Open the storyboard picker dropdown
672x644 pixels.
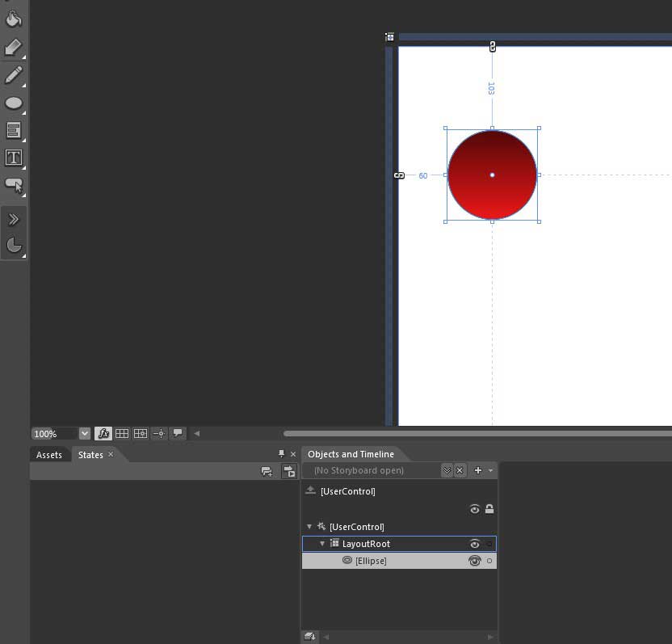point(447,470)
